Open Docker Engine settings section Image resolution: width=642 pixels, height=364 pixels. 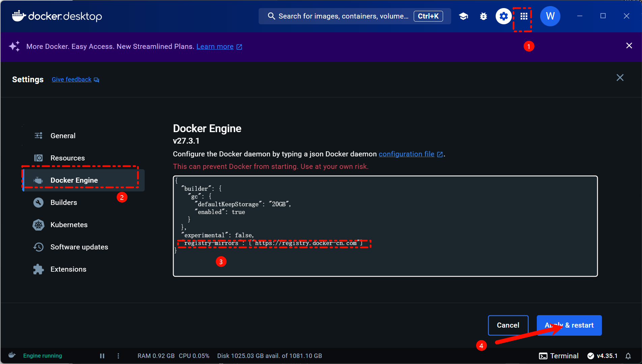[84, 180]
